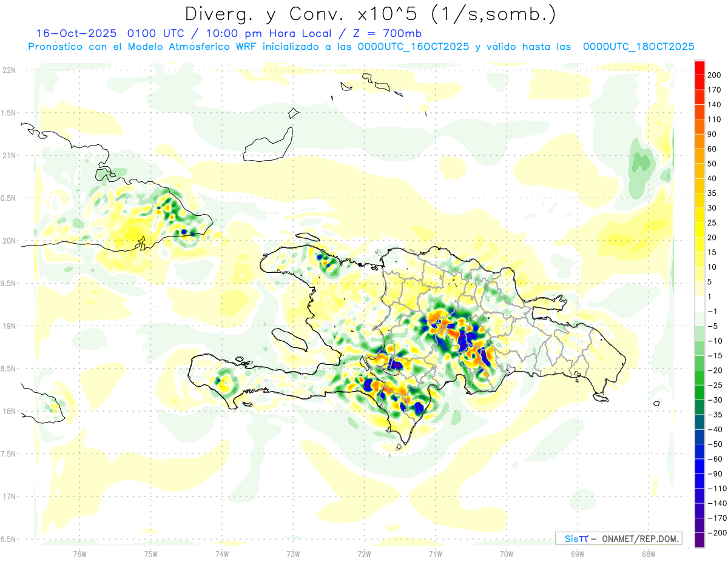Click the 74W longitude label
Screen dimensions: 728x562
(x=221, y=554)
